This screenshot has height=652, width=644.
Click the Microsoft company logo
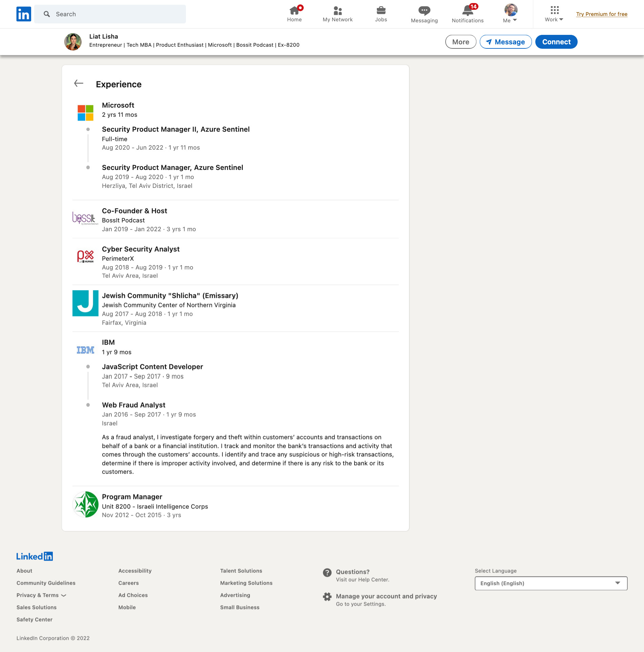[85, 113]
